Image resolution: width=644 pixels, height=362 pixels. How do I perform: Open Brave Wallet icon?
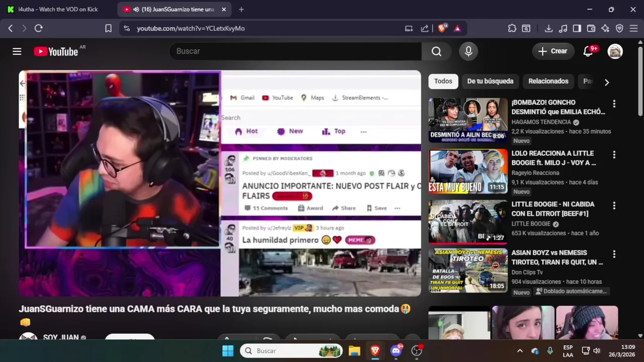coord(591,29)
